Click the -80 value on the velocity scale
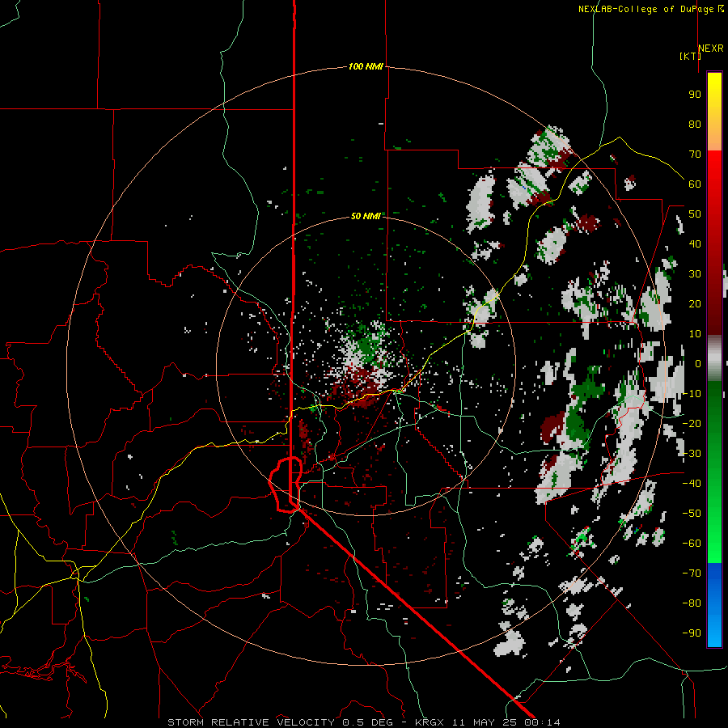This screenshot has width=728, height=728. pyautogui.click(x=692, y=603)
